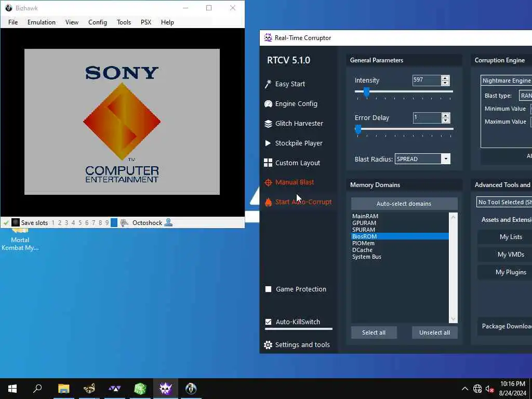This screenshot has width=532, height=399.
Task: Start Auto-Corrupt in RTCV
Action: click(298, 202)
